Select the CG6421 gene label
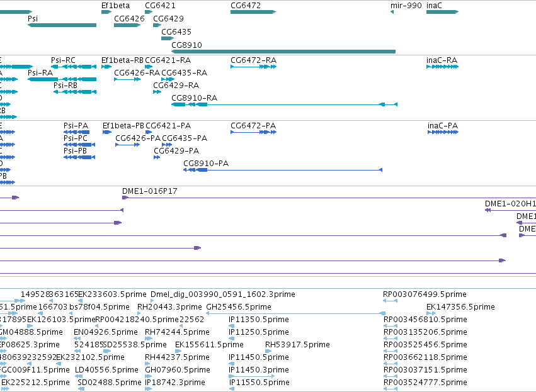 coord(160,6)
